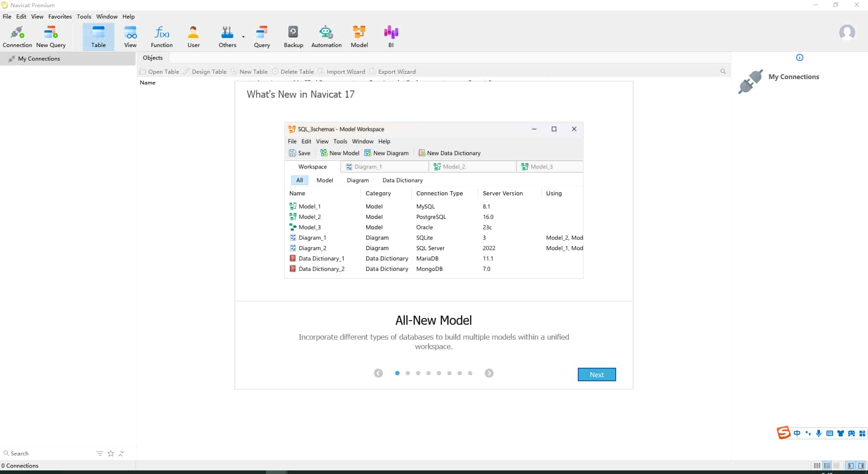Collapse all items in navigation pane
The height and width of the screenshot is (474, 868).
pyautogui.click(x=121, y=453)
